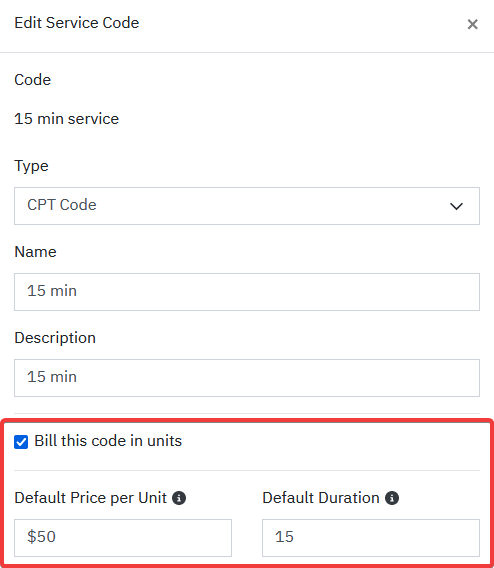Close the Edit Service Code dialog
The height and width of the screenshot is (568, 494).
coord(472,24)
